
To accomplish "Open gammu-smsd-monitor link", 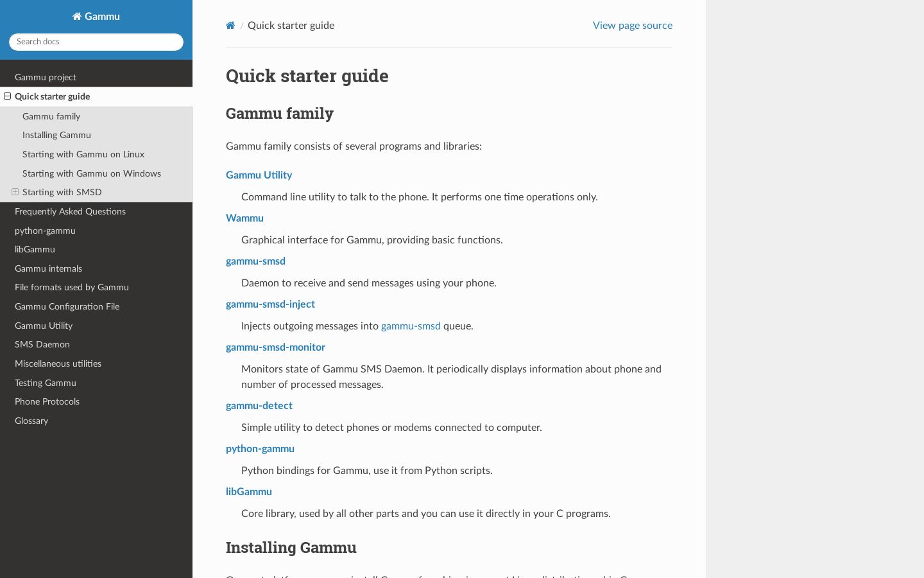I will [x=275, y=347].
